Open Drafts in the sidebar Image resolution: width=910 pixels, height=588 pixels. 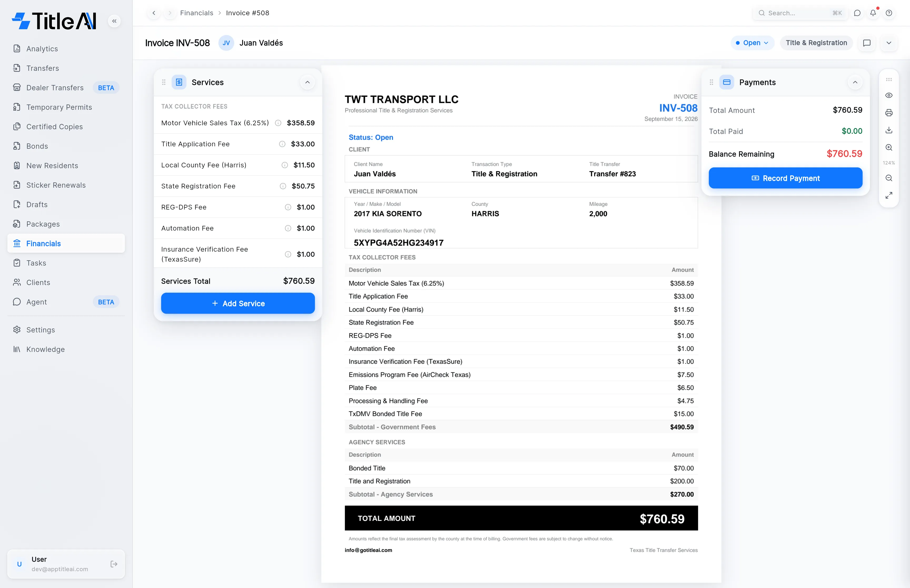66,204
